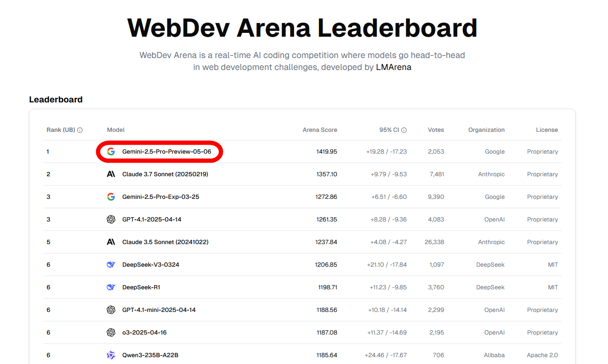This screenshot has height=364, width=608.
Task: Click the Anthropic icon beside Claude 3.5 Sonnet
Action: [111, 242]
